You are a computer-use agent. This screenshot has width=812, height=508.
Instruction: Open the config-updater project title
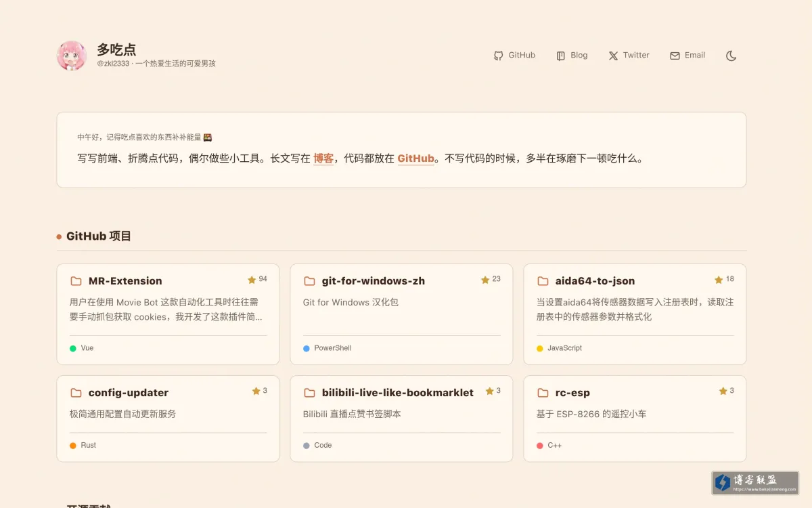coord(129,393)
